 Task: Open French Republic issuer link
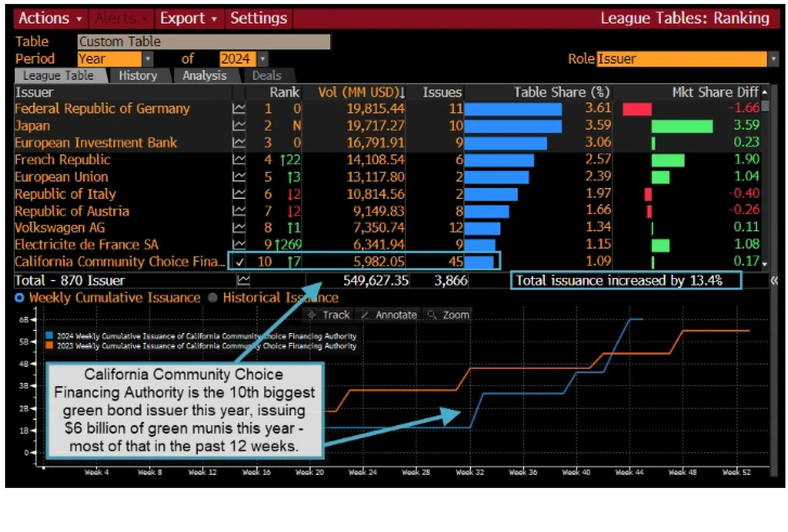(x=63, y=160)
